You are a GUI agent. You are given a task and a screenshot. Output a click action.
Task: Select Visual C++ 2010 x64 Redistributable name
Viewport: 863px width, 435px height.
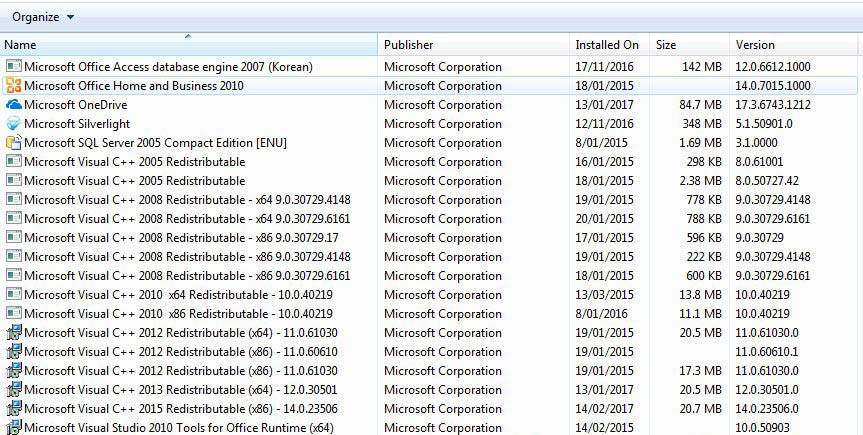click(178, 295)
